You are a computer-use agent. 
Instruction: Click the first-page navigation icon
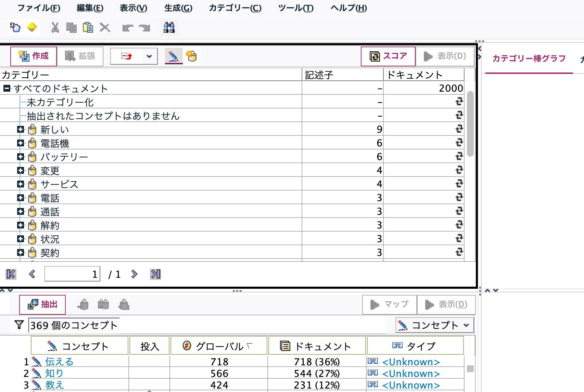(11, 274)
